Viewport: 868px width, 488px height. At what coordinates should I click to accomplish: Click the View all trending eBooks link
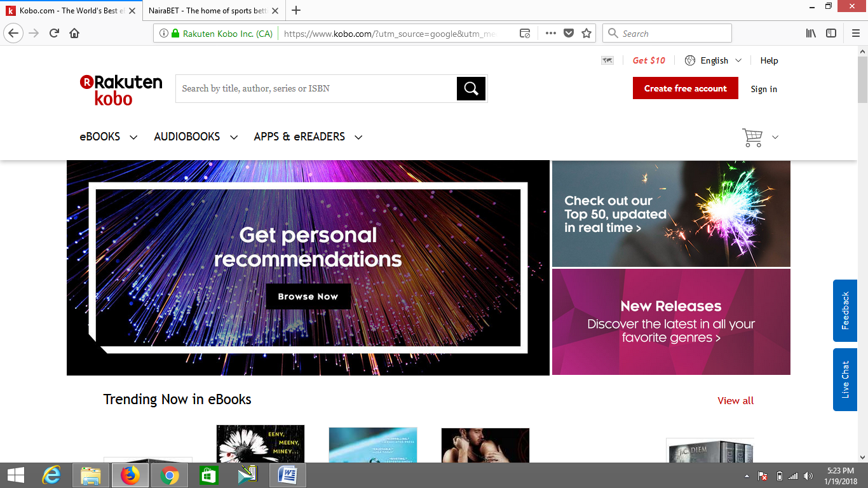point(735,400)
